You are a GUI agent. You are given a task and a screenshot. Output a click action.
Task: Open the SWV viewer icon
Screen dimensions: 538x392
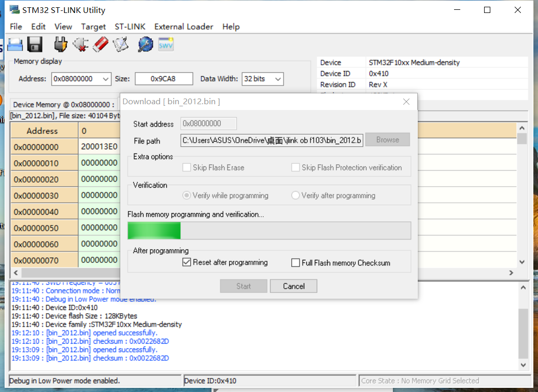(x=166, y=44)
